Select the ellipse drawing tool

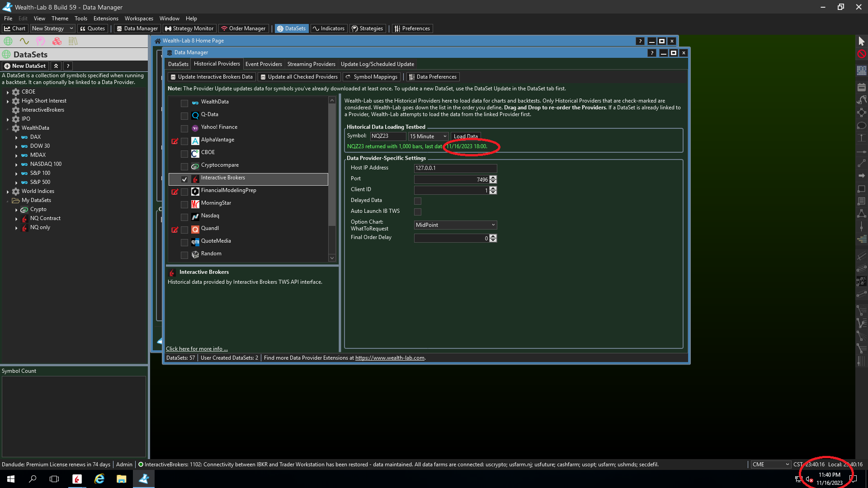[x=862, y=125]
